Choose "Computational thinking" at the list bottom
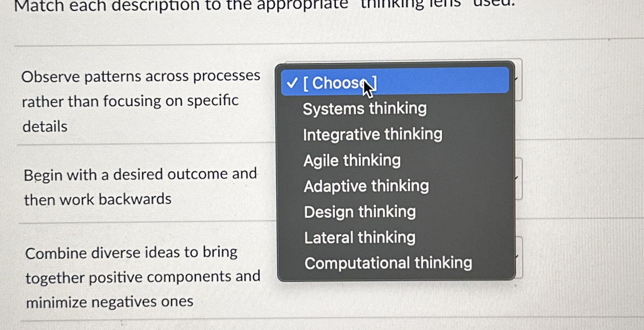The width and height of the screenshot is (644, 330). coord(388,263)
